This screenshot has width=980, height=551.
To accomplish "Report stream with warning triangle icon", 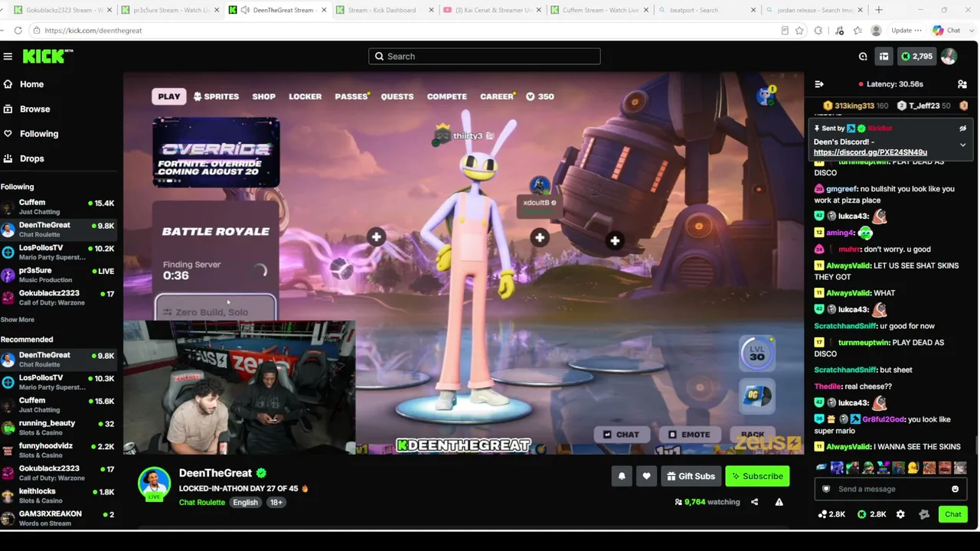I will 779,502.
